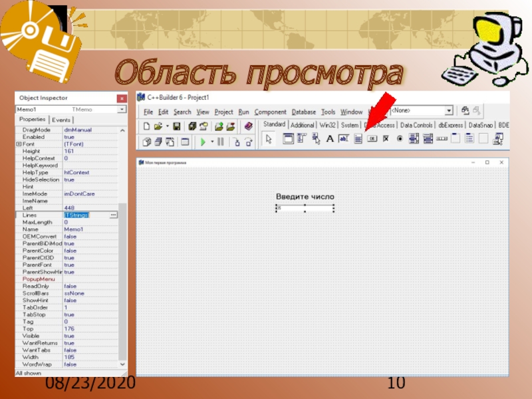Image resolution: width=532 pixels, height=399 pixels.
Task: Switch to the Additional palette tab
Action: coord(303,124)
